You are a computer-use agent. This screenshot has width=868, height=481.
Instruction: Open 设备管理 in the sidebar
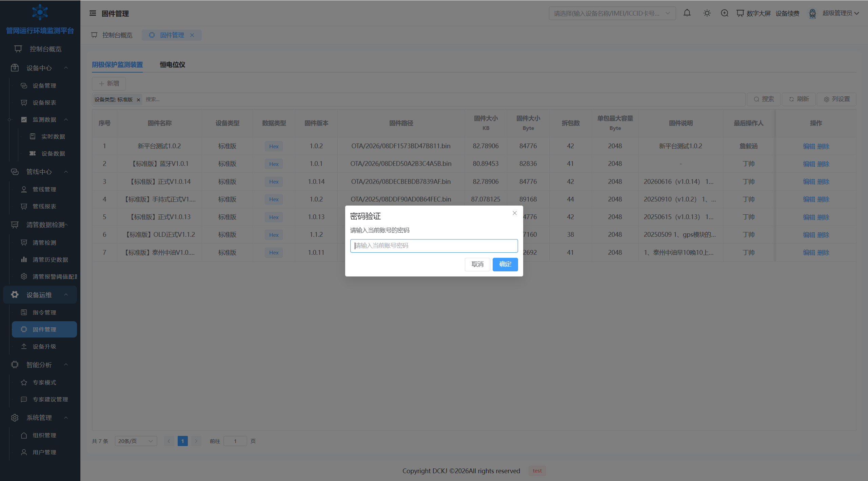(44, 85)
